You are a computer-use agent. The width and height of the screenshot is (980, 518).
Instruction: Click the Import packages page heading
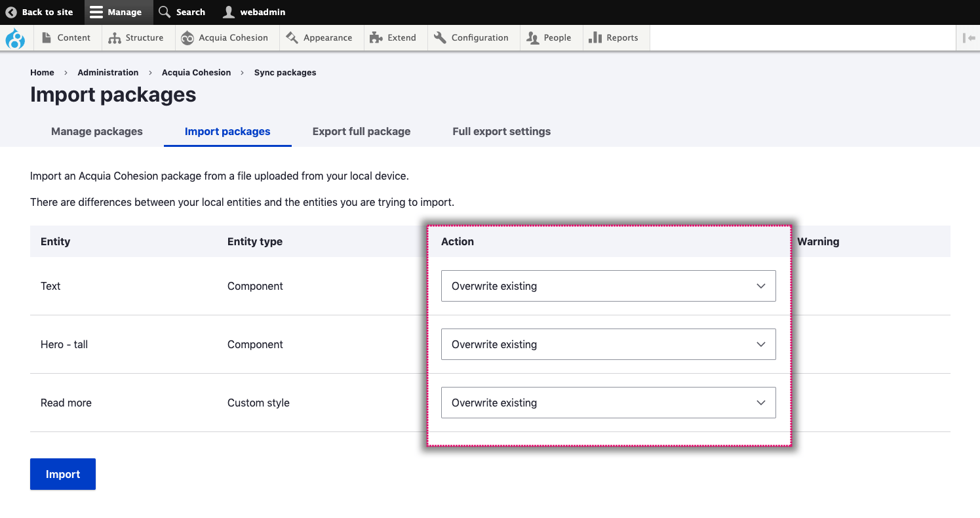pos(113,94)
